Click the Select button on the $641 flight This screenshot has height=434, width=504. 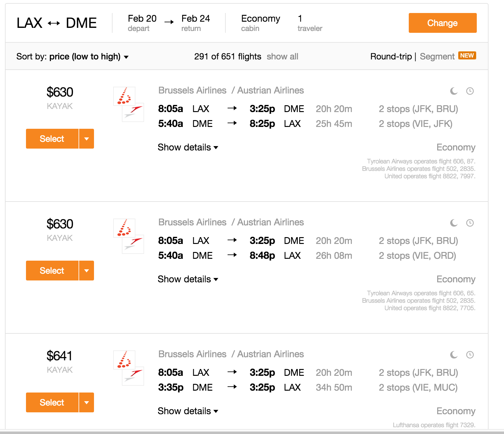[x=52, y=402]
